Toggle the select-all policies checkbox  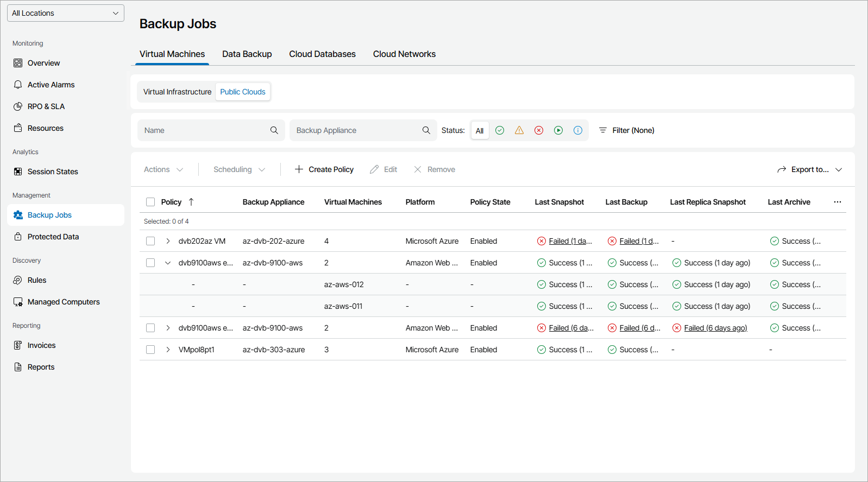tap(150, 202)
